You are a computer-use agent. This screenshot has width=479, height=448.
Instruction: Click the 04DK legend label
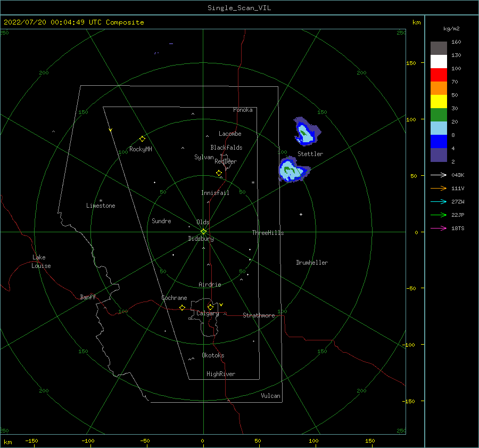[x=458, y=175]
